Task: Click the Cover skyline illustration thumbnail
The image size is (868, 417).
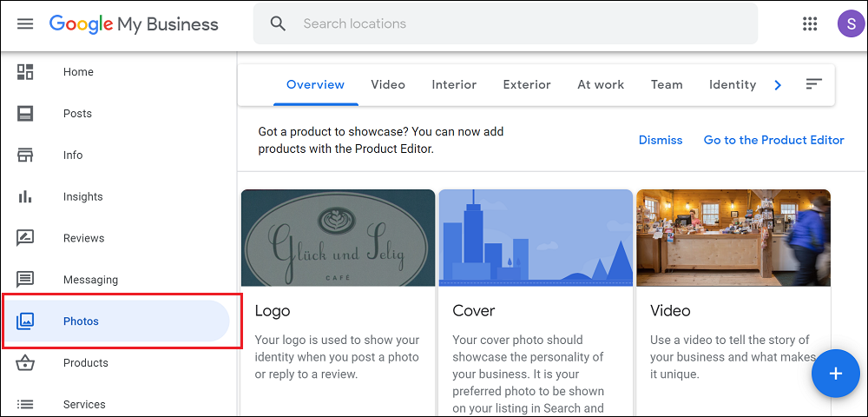Action: click(536, 238)
